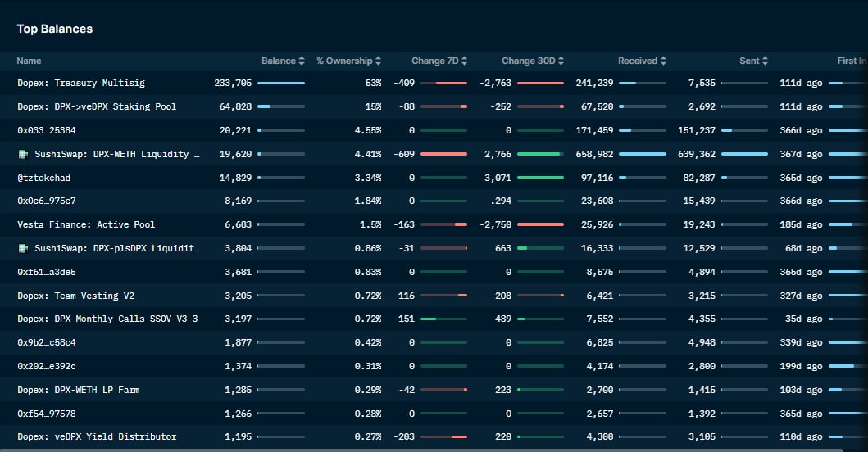Open Dopex: Treasury Multisig entry
This screenshot has height=452, width=868.
(x=81, y=83)
